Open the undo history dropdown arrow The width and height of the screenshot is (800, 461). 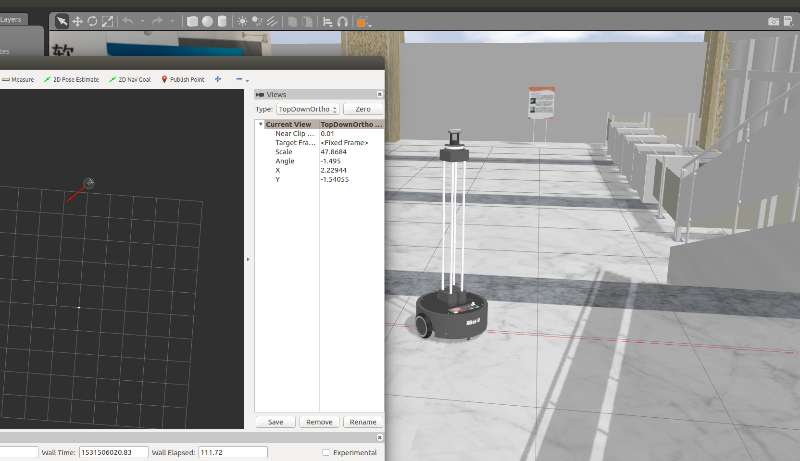pyautogui.click(x=142, y=21)
